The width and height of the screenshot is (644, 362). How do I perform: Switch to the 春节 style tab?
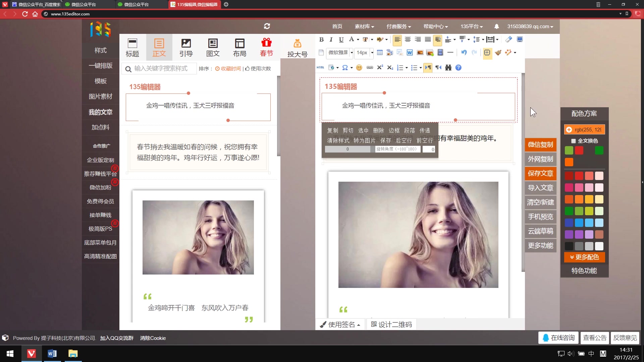click(267, 48)
